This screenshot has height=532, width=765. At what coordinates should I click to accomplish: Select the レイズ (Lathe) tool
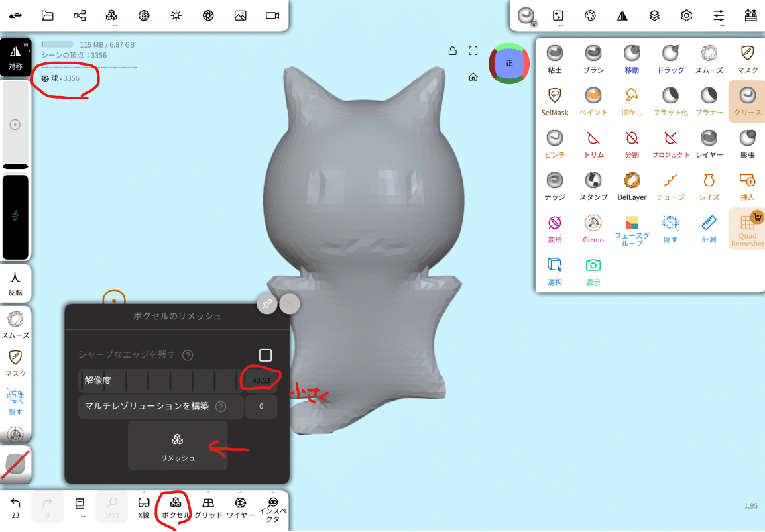click(x=709, y=187)
